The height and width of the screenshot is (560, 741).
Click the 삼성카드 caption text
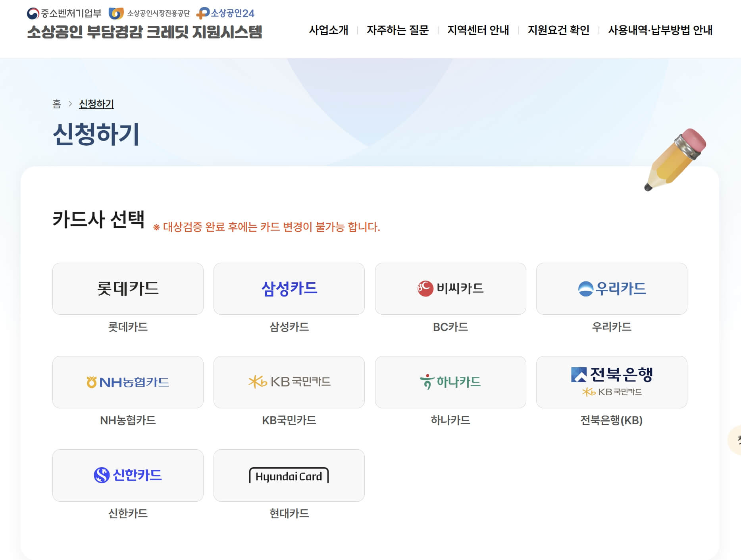tap(289, 327)
